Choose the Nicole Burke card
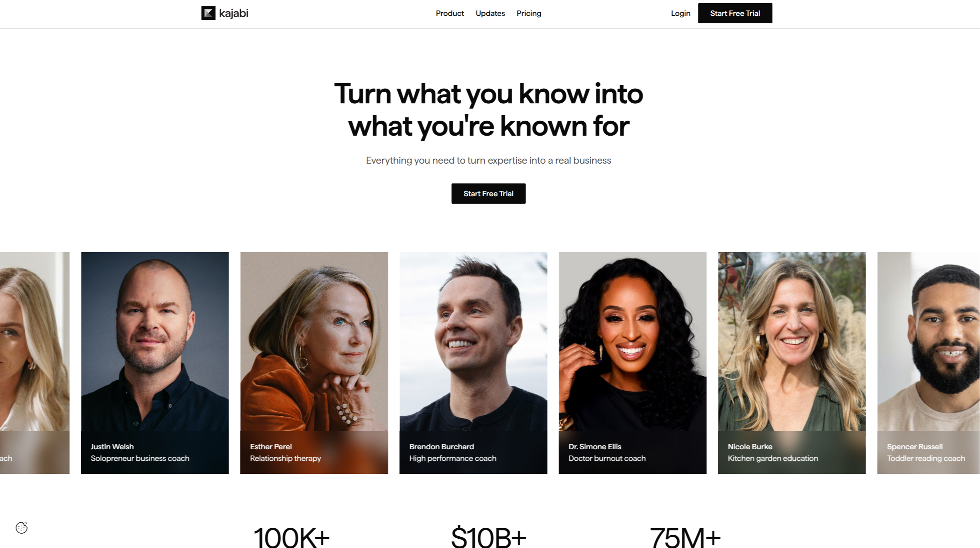Viewport: 980px width, 548px height. 792,363
